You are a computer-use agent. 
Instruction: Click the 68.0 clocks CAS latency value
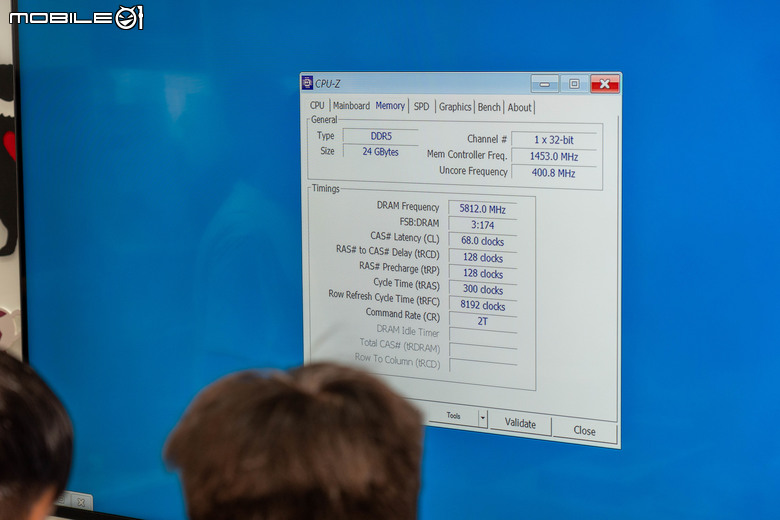(483, 241)
